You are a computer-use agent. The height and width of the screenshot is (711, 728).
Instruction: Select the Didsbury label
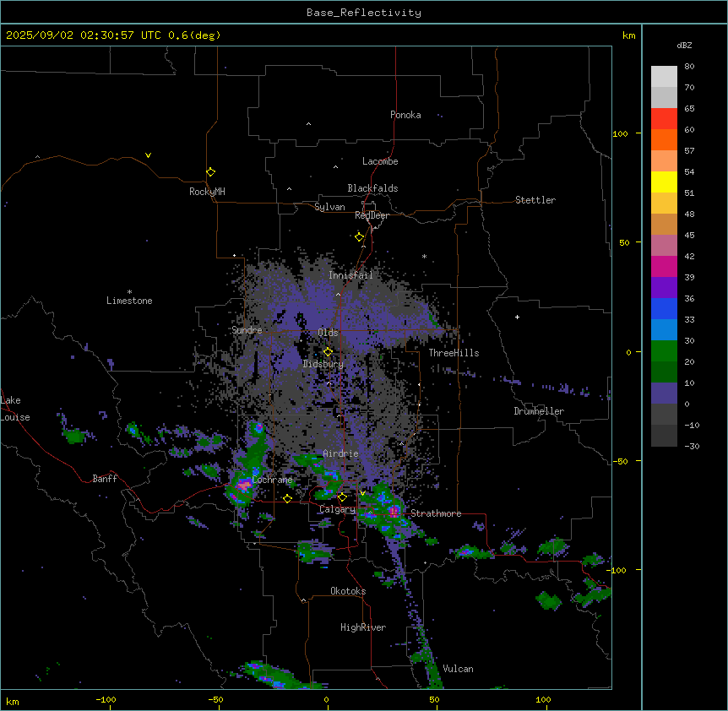coord(323,364)
